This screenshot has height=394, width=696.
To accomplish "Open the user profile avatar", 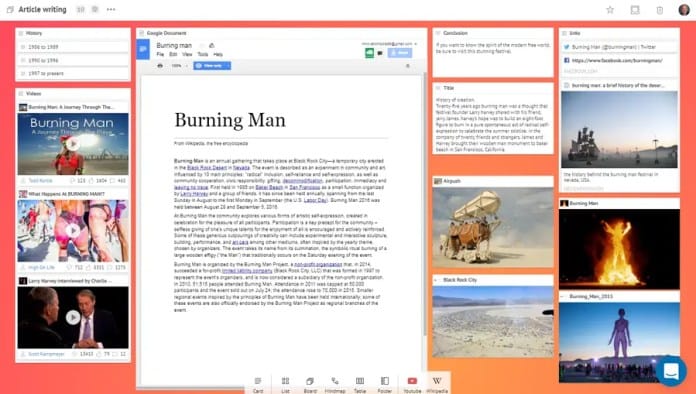I will coord(684,10).
